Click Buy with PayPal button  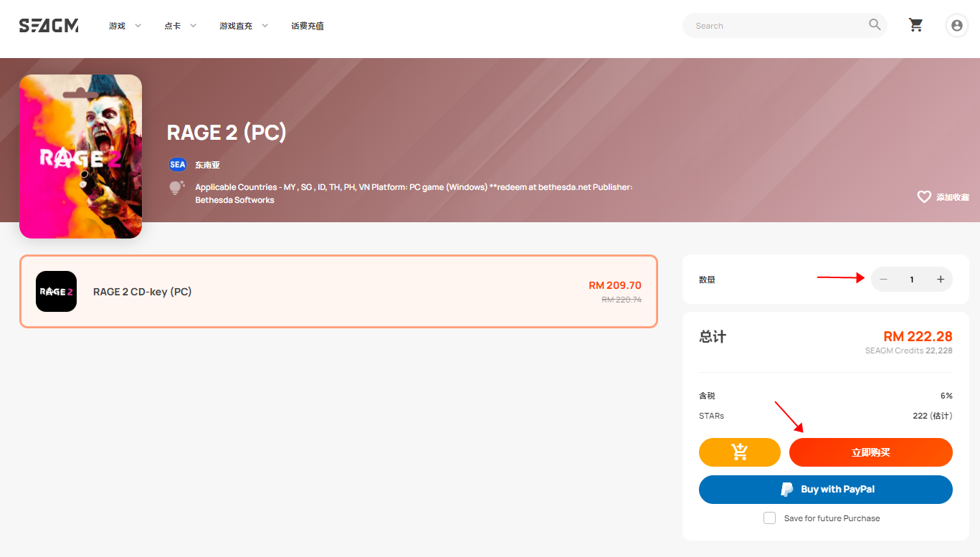[825, 490]
